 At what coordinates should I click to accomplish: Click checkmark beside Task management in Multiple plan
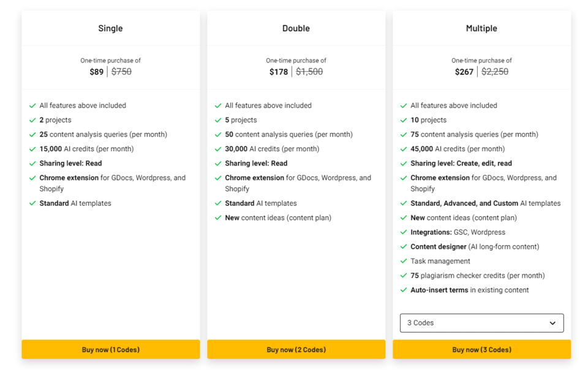404,262
